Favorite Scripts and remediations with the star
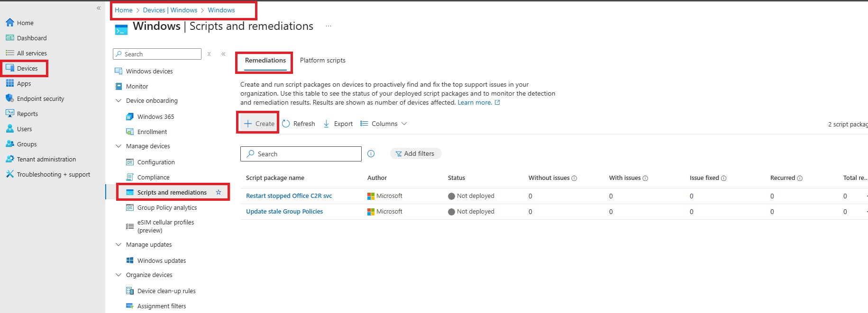 click(x=219, y=192)
